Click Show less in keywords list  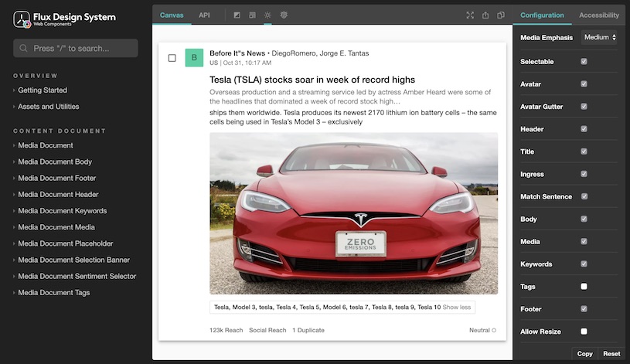(x=456, y=308)
